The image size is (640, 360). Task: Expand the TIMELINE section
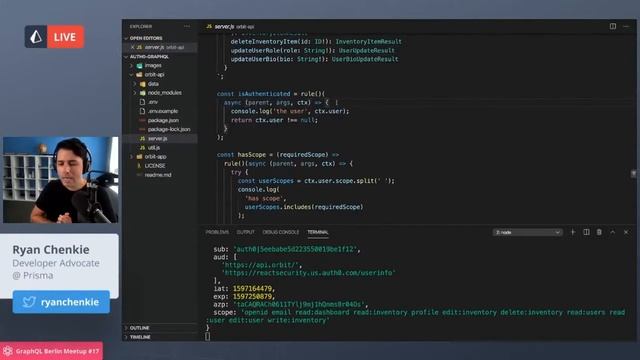(140, 337)
